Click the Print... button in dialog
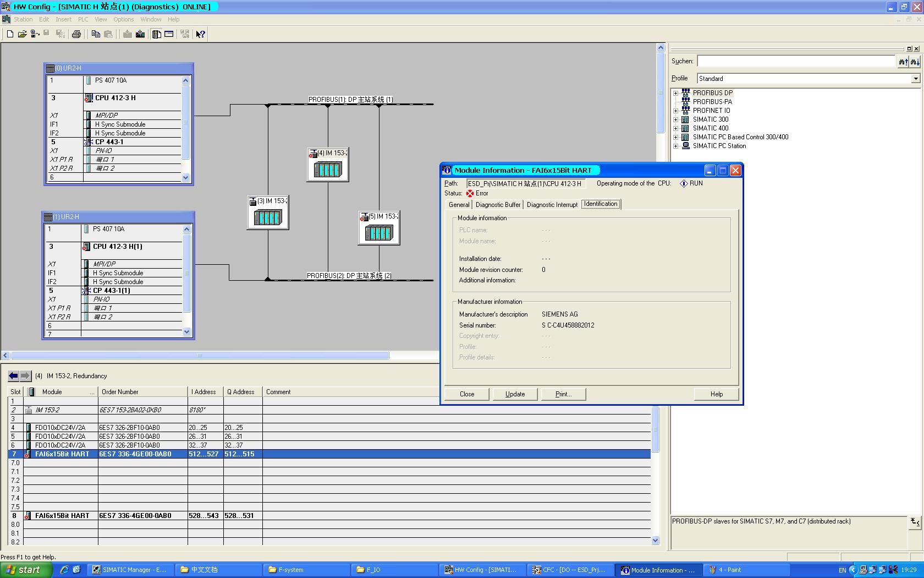924x578 pixels. point(563,394)
